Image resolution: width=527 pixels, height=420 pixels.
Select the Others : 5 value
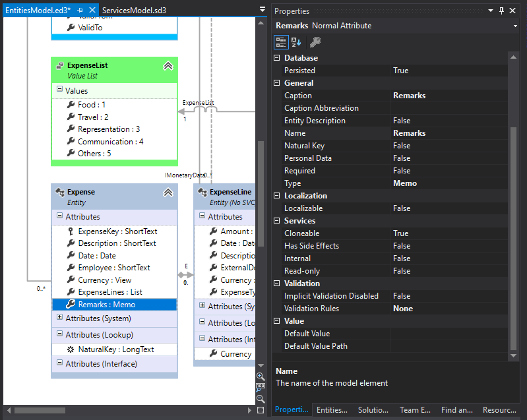[x=94, y=154]
